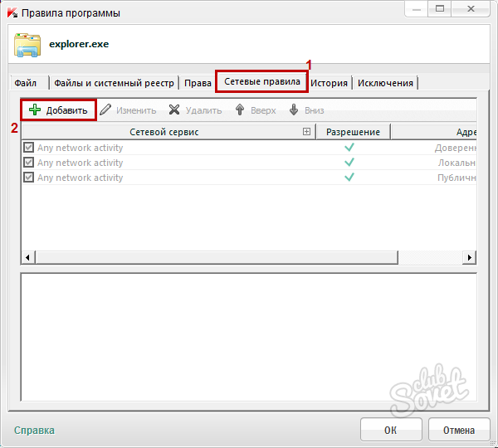
Task: Open the Исключения tab
Action: [385, 83]
